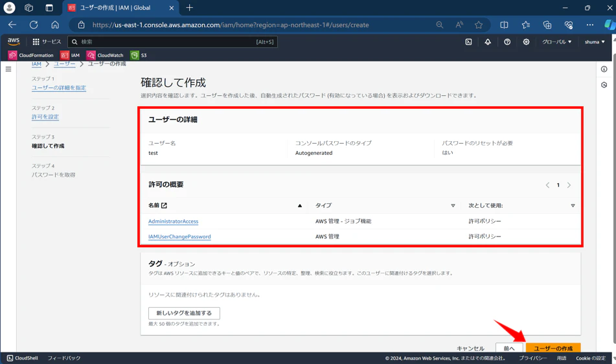The width and height of the screenshot is (616, 364).
Task: Click the ユーザーの作成 button
Action: (553, 348)
